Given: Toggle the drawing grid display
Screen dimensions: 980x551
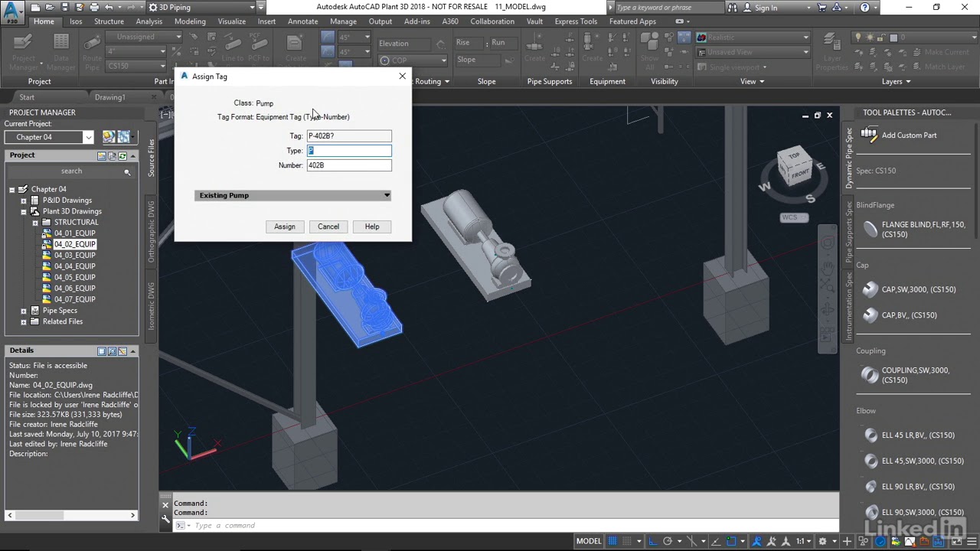Looking at the screenshot, I should (x=612, y=541).
